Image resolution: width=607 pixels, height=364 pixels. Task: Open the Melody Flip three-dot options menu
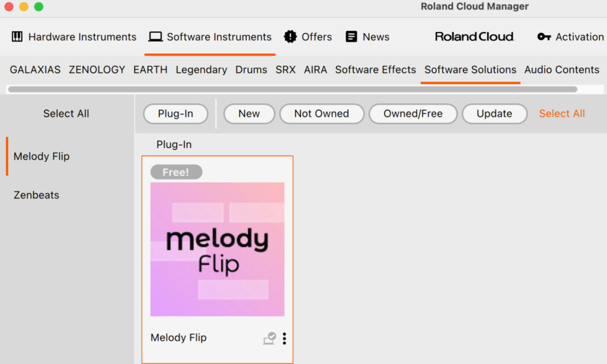coord(284,339)
